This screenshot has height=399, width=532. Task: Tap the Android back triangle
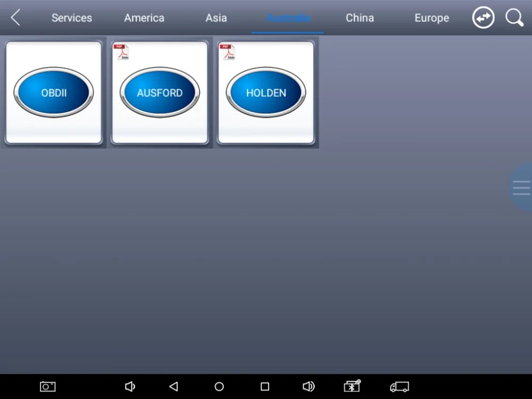pos(174,386)
